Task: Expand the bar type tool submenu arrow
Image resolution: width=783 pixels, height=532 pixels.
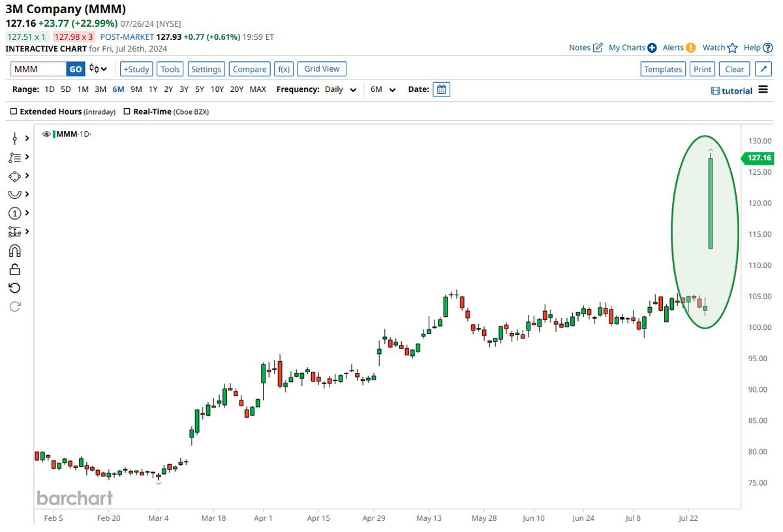Action: pos(27,138)
